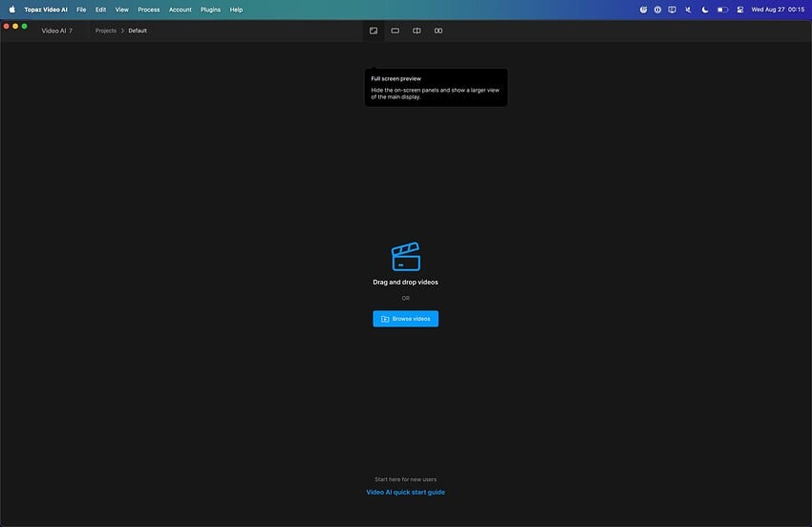Open the Video AI quick start guide link

[x=405, y=492]
